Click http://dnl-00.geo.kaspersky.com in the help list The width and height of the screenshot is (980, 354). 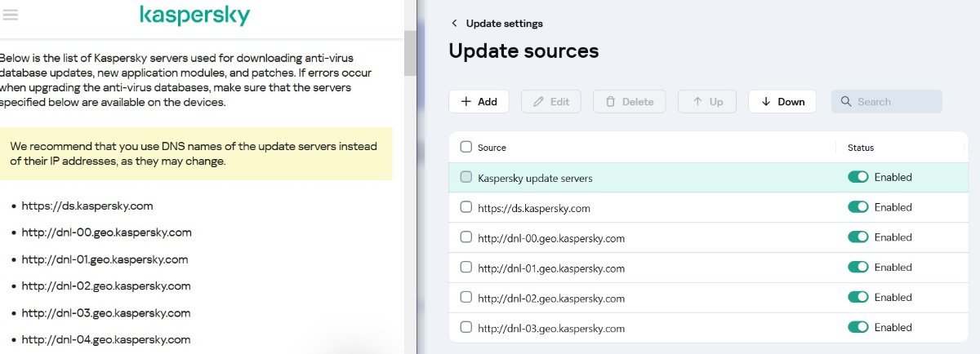tap(107, 232)
